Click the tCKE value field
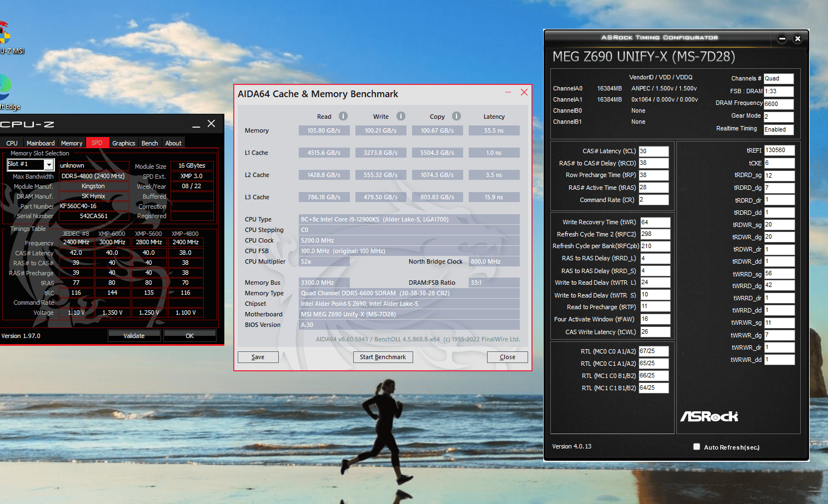The image size is (828, 504). [780, 163]
